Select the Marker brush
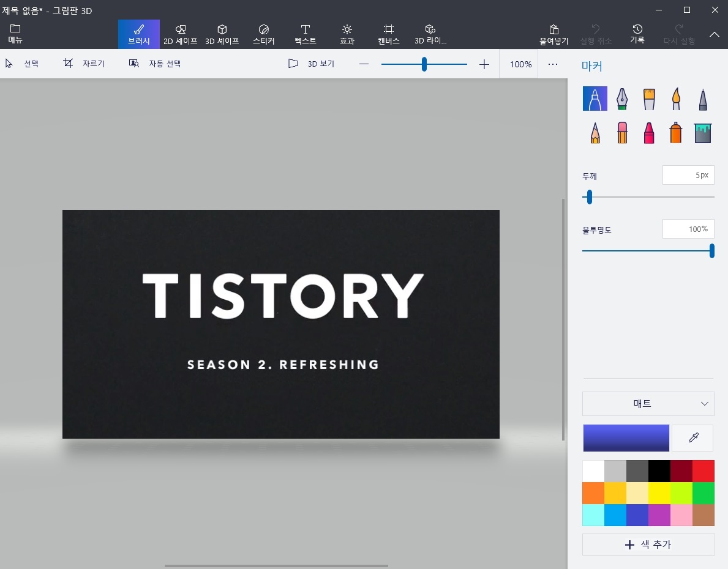The height and width of the screenshot is (569, 728). (x=595, y=99)
